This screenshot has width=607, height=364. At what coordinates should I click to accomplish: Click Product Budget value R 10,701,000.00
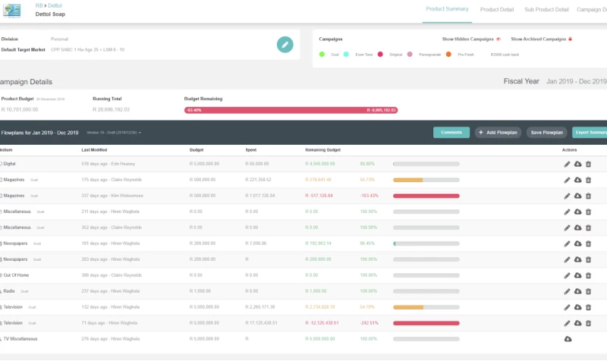click(20, 110)
